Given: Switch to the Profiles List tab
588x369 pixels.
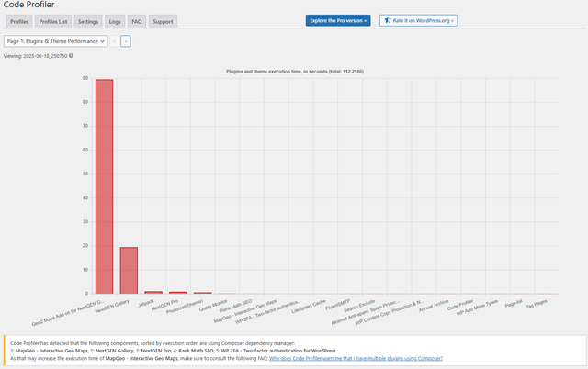Looking at the screenshot, I should click(x=53, y=22).
